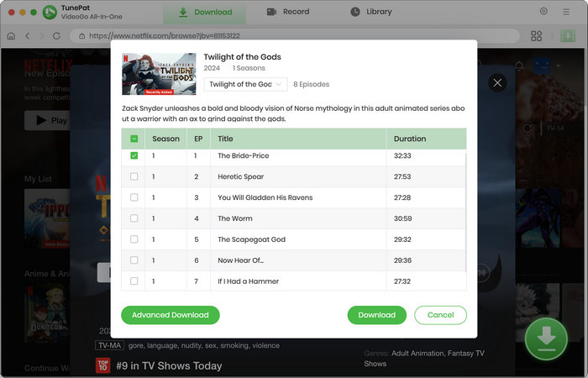The width and height of the screenshot is (588, 378).
Task: Close the Netflix preview with X icon
Action: click(x=497, y=82)
